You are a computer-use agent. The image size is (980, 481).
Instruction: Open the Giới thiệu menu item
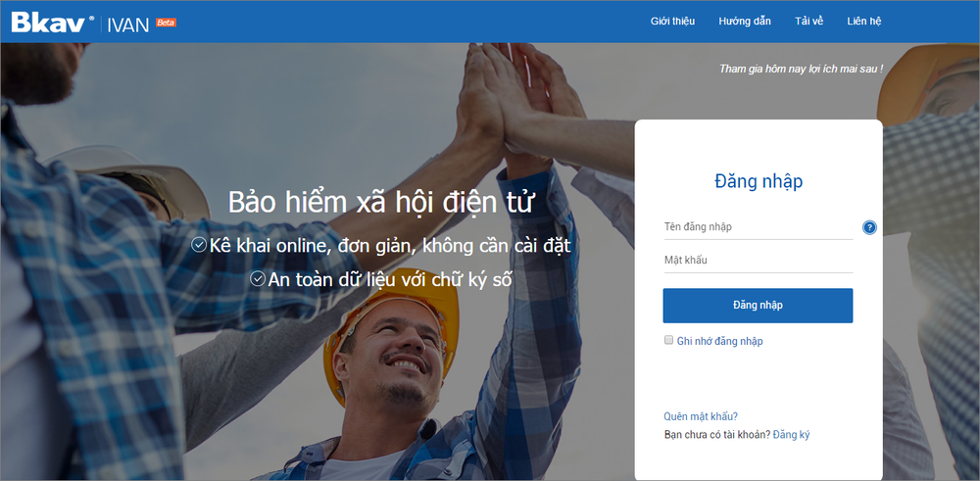pos(672,22)
